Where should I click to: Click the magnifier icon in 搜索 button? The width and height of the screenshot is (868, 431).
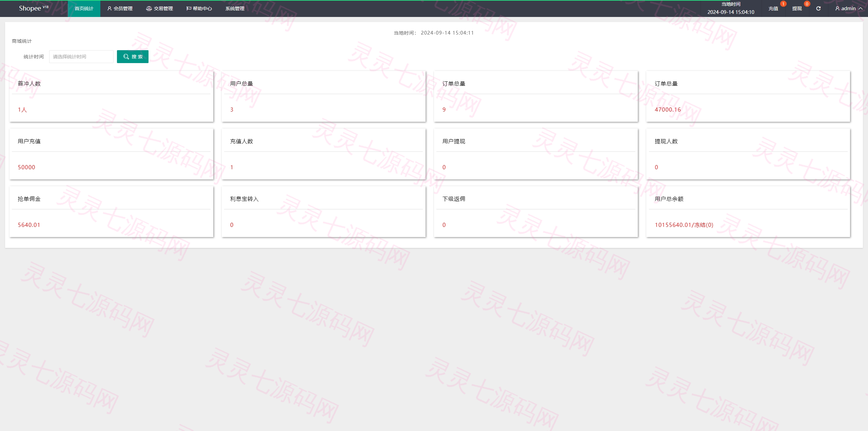click(x=126, y=57)
